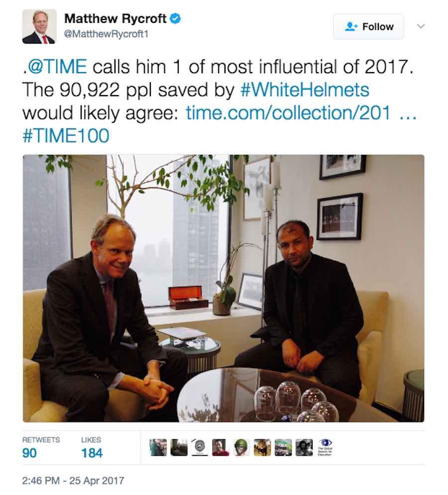448x495 pixels.
Task: Click the lion liker avatar
Action: 262,447
